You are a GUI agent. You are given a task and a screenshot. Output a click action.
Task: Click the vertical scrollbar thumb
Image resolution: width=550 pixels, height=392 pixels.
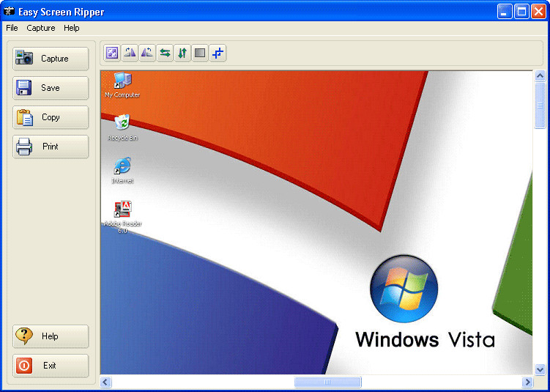click(x=540, y=106)
